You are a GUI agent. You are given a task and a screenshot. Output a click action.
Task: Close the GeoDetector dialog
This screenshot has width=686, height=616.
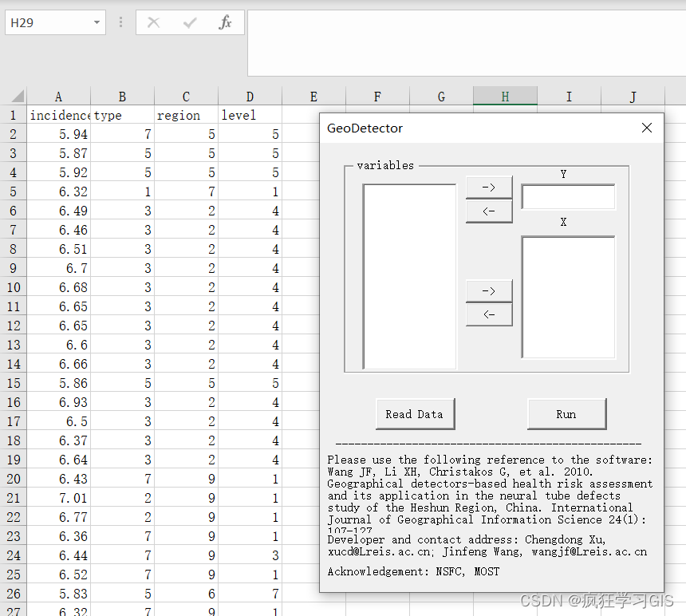point(647,128)
